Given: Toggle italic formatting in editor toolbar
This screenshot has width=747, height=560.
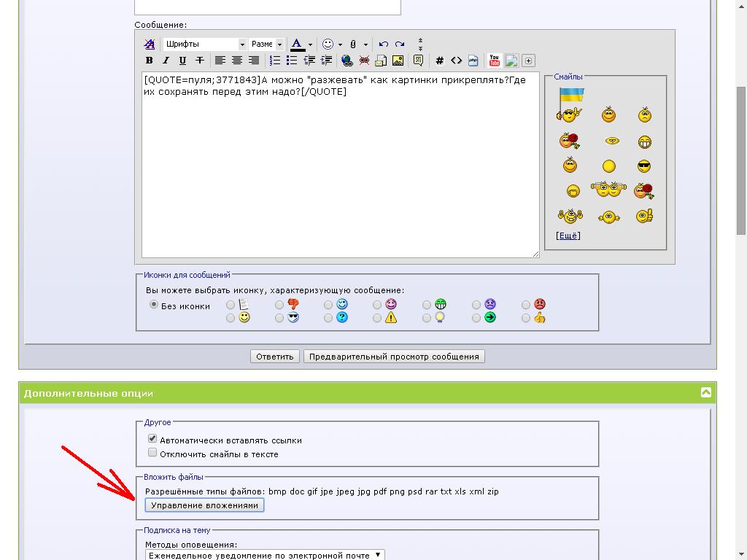Looking at the screenshot, I should (166, 61).
